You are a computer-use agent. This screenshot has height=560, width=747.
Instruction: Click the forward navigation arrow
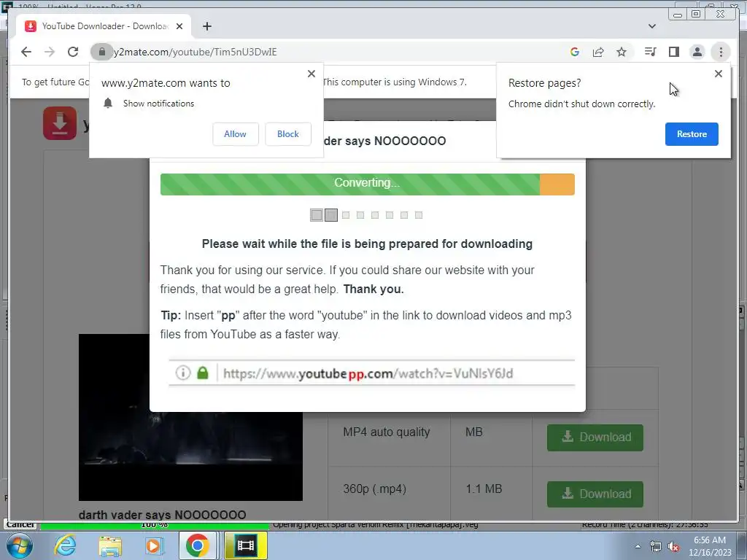(x=50, y=52)
